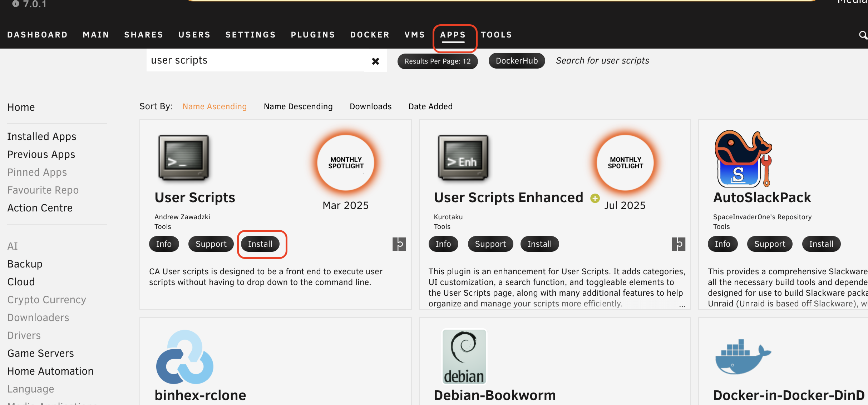Click the binhex-rclone cloud icon

(x=185, y=357)
